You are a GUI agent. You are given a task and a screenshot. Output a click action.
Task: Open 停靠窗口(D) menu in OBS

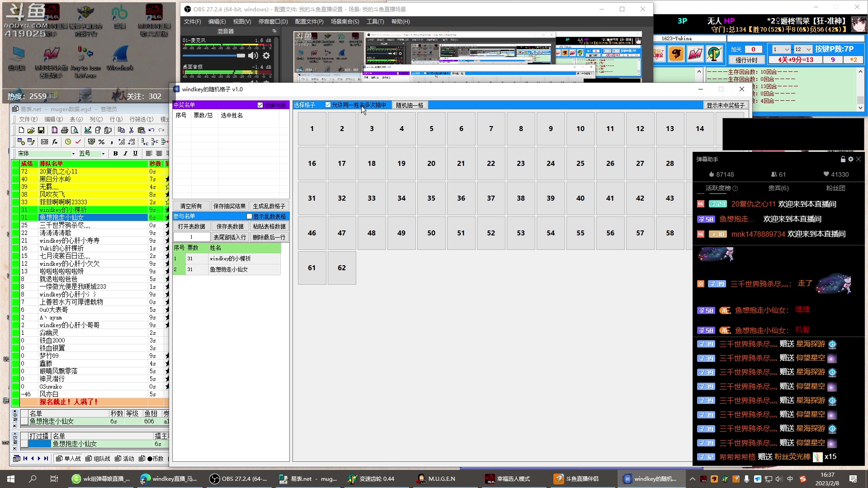coord(273,22)
